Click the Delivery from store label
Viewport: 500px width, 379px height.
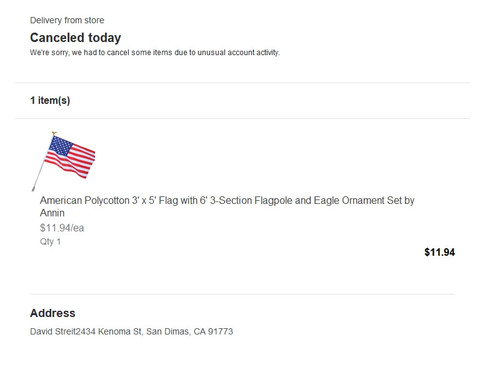[67, 20]
